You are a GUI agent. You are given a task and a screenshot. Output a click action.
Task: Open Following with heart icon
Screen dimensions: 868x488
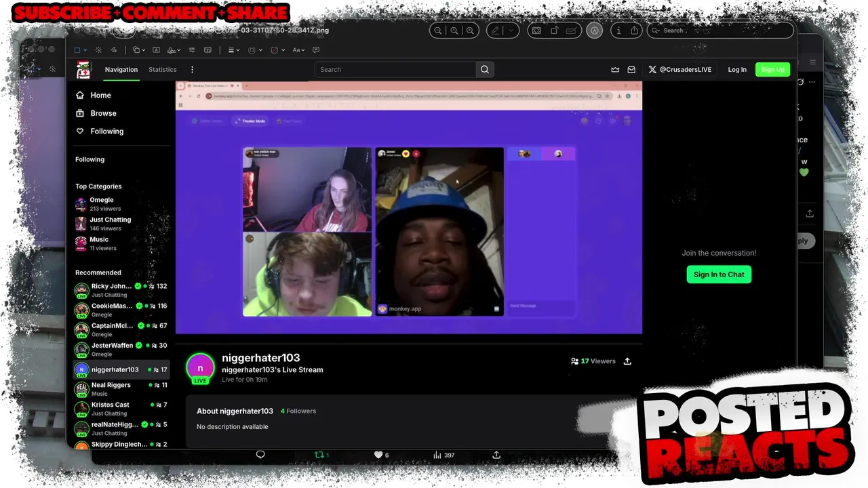100,131
